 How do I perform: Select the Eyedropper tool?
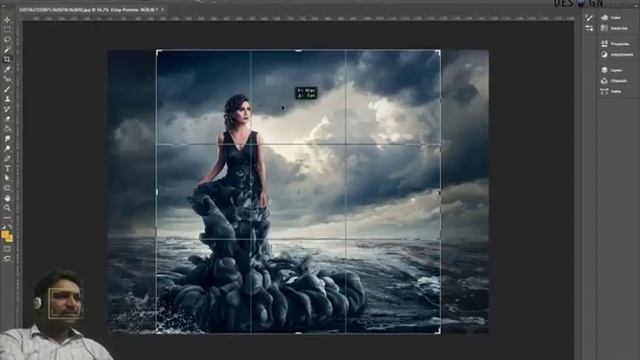7,69
